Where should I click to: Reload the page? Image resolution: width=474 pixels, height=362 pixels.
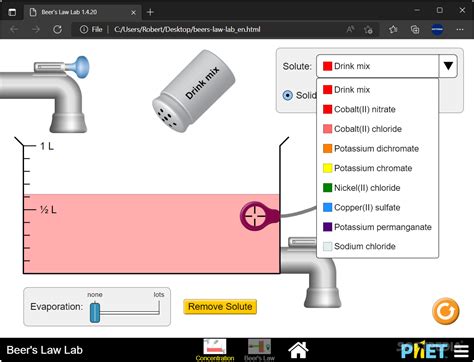click(57, 29)
